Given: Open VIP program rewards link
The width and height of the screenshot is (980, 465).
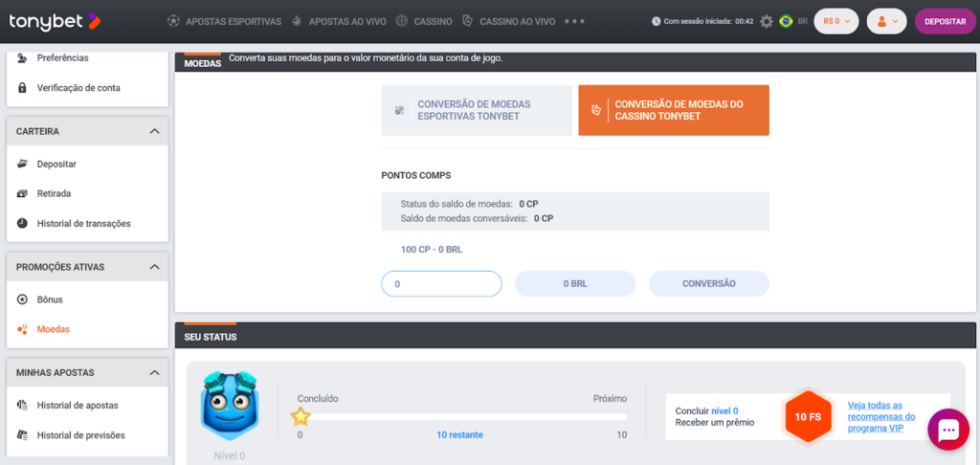Looking at the screenshot, I should pos(881,416).
